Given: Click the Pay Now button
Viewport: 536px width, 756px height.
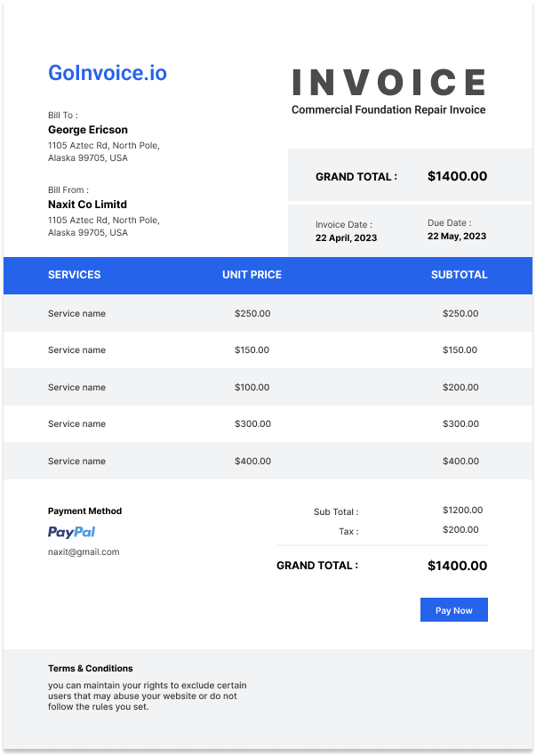Looking at the screenshot, I should pyautogui.click(x=453, y=610).
